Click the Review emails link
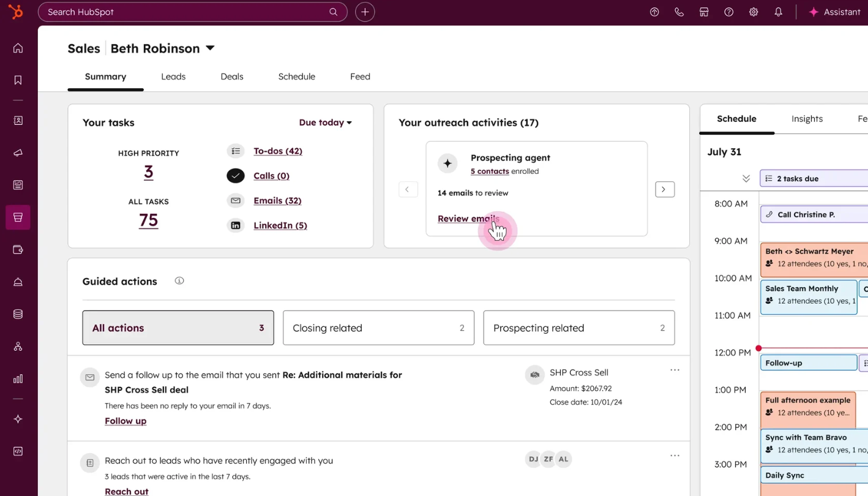The image size is (868, 496). click(x=468, y=219)
